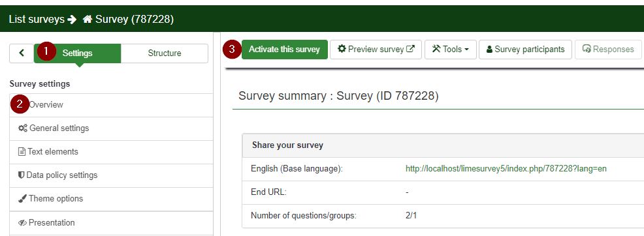The height and width of the screenshot is (236, 644).
Task: Click the home icon beside Survey (787228)
Action: 87,20
